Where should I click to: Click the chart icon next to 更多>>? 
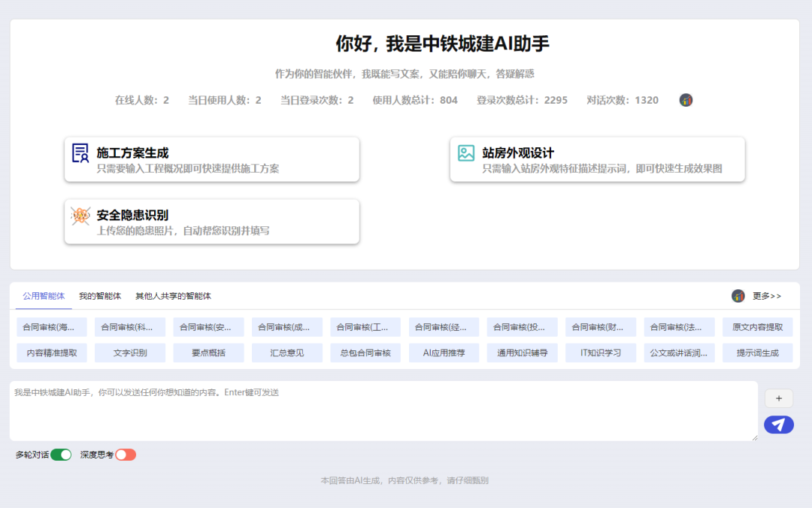738,295
